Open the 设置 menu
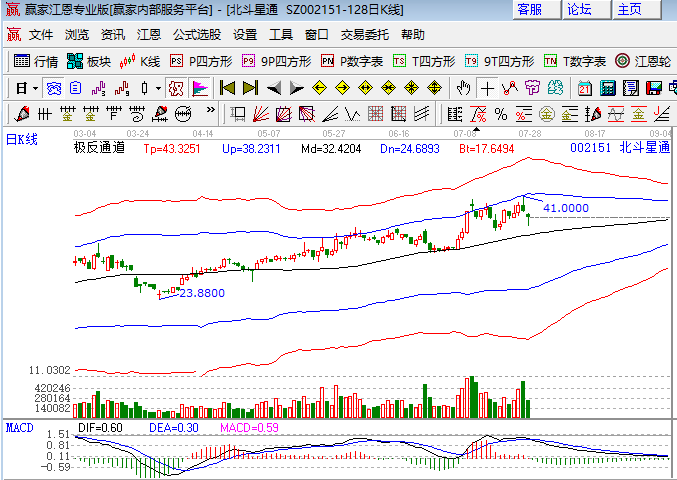Image resolution: width=677 pixels, height=480 pixels. pos(245,35)
